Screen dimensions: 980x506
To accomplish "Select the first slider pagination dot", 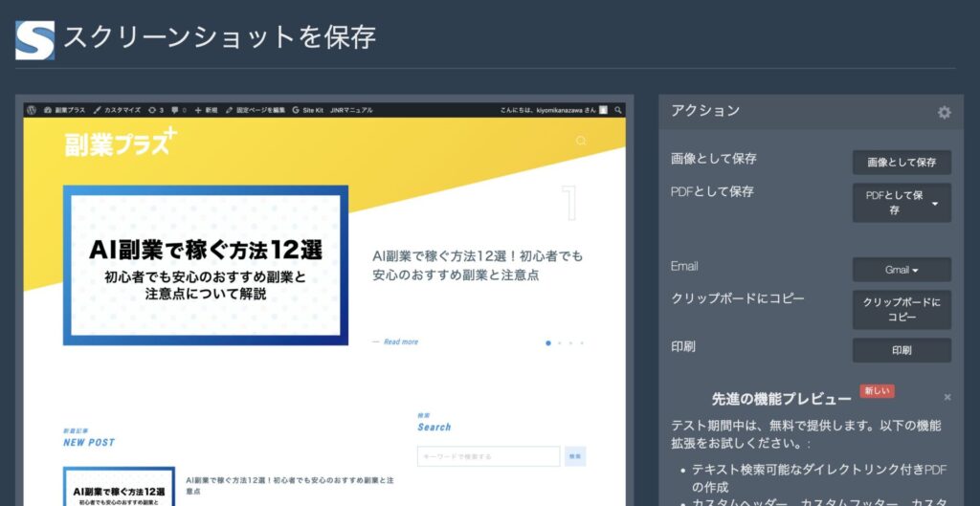I will coord(548,342).
